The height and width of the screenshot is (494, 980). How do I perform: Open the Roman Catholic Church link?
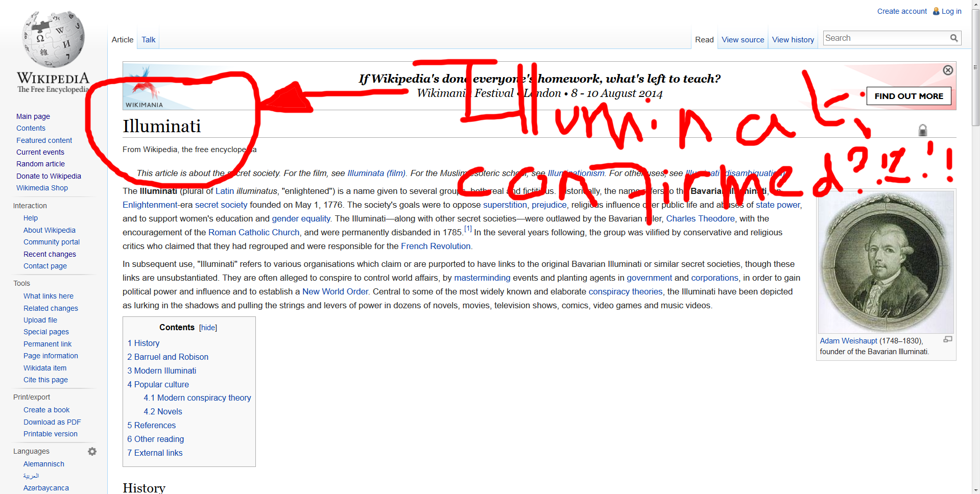click(254, 232)
